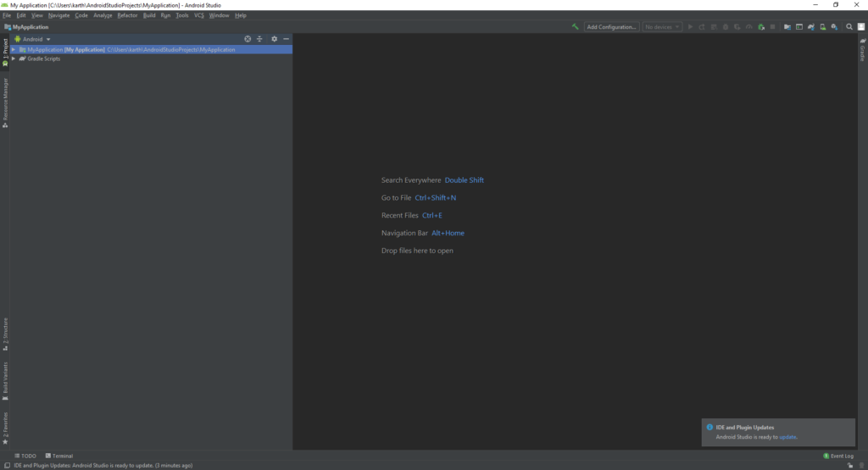Image resolution: width=868 pixels, height=470 pixels.
Task: Click the Profile app gauge icon
Action: (x=749, y=26)
